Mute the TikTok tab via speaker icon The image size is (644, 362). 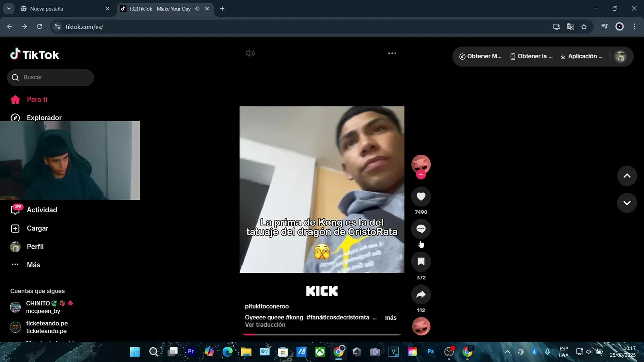pyautogui.click(x=197, y=9)
